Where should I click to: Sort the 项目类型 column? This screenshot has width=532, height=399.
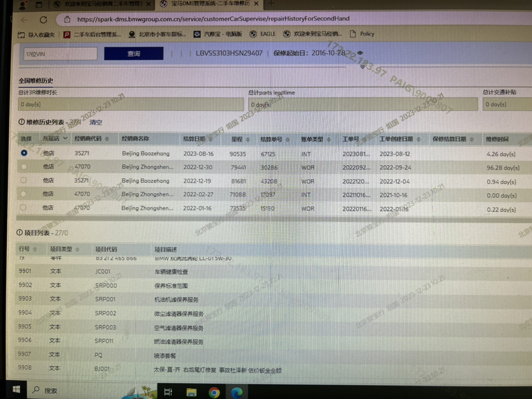(77, 249)
